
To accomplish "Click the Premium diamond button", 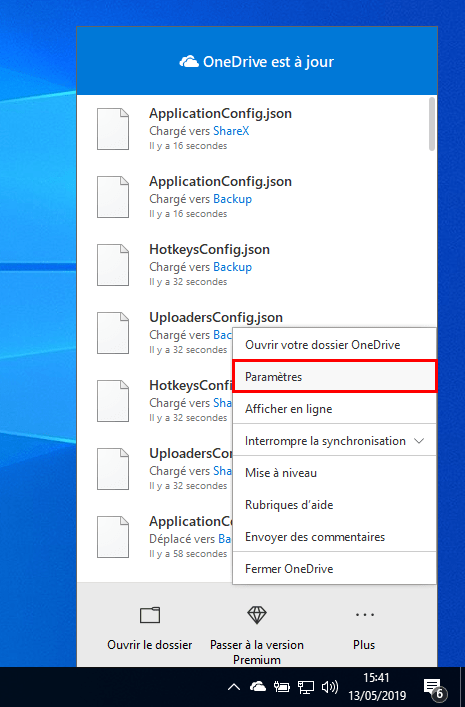I will (x=257, y=635).
